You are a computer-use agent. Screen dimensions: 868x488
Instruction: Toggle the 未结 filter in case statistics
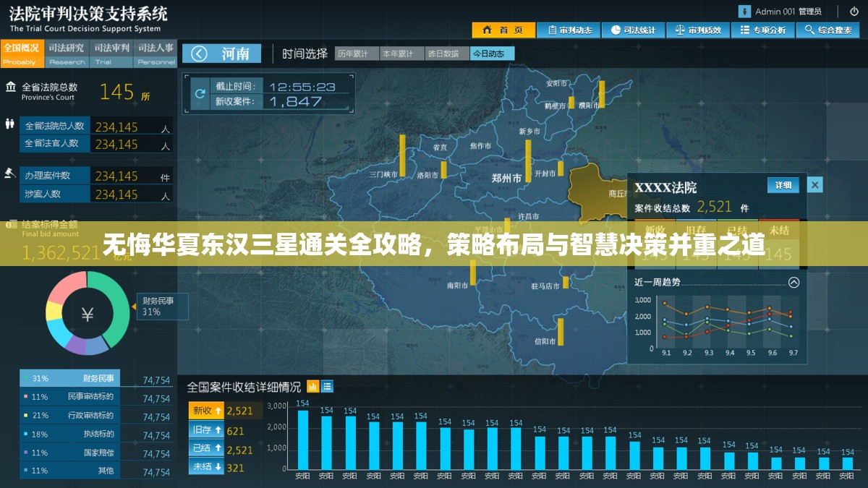click(205, 466)
